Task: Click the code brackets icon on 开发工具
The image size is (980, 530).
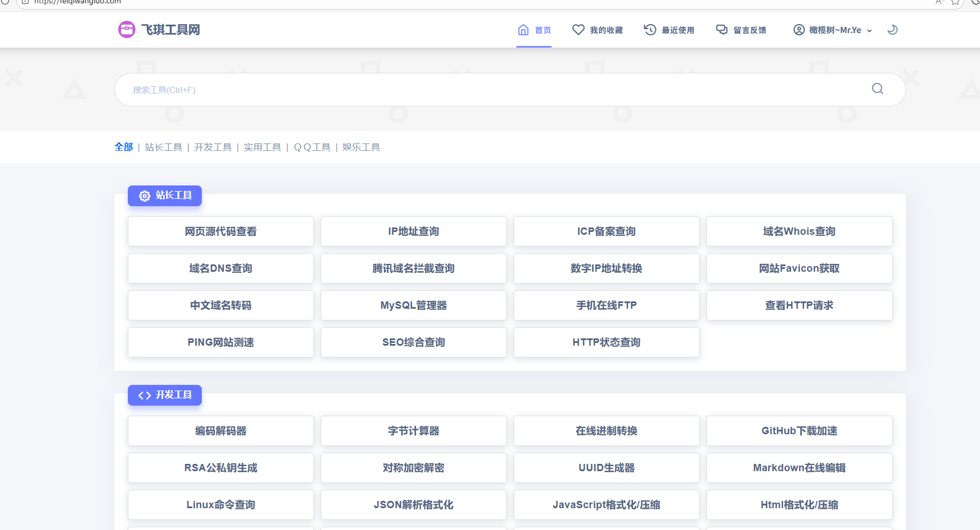Action: [145, 395]
